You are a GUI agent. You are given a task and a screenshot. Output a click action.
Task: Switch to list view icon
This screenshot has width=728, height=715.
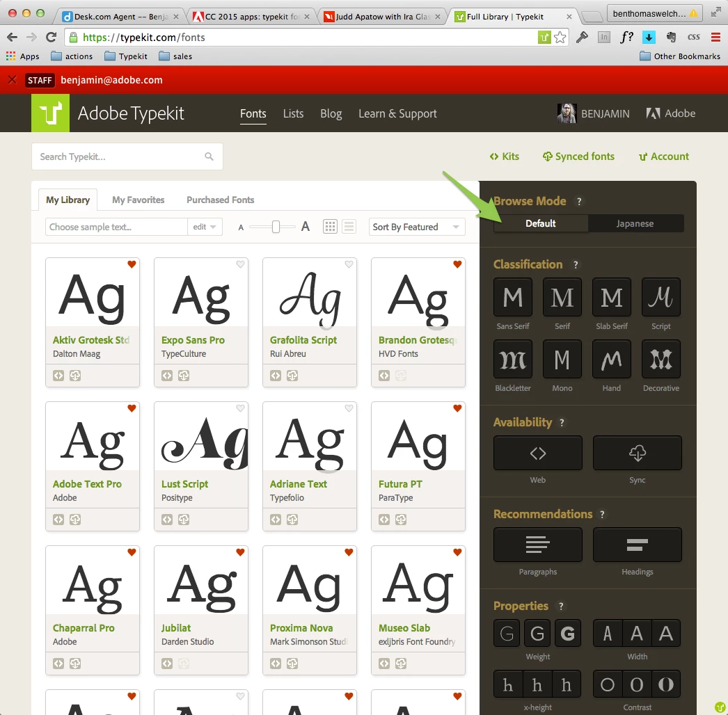tap(349, 227)
